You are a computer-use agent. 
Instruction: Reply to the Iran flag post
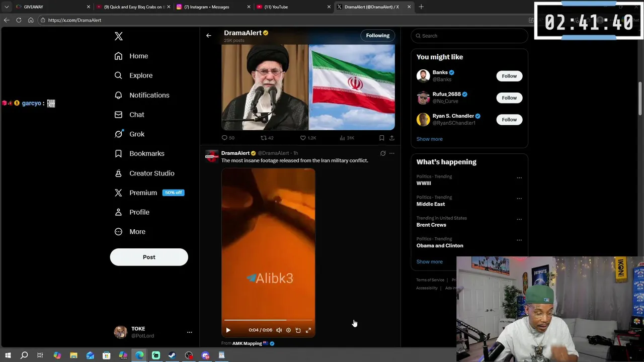pos(228,138)
